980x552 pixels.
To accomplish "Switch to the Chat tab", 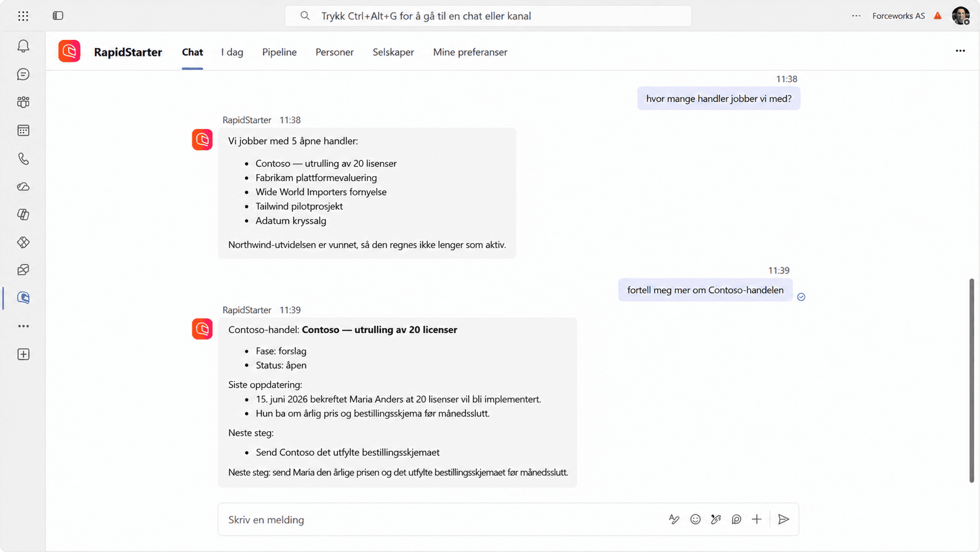I will point(192,52).
